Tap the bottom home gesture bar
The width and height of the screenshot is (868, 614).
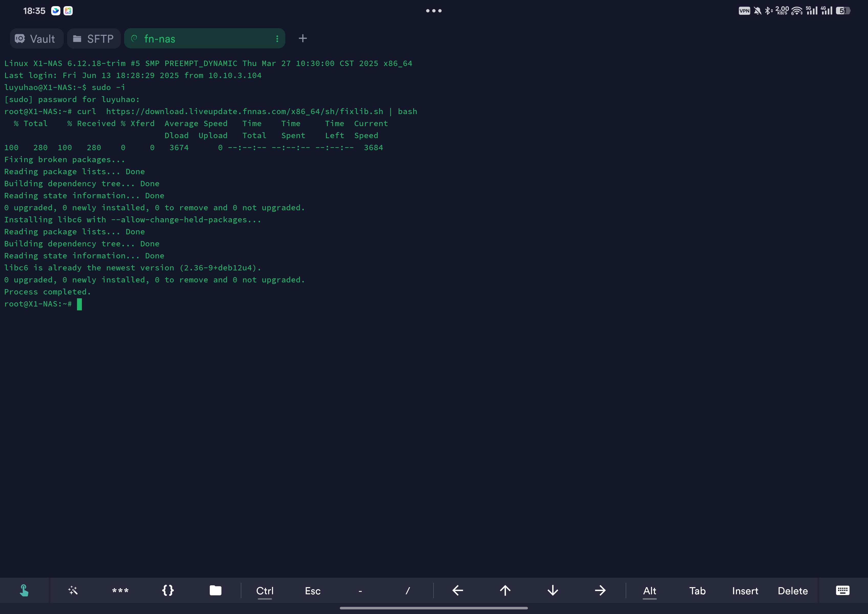pos(434,608)
